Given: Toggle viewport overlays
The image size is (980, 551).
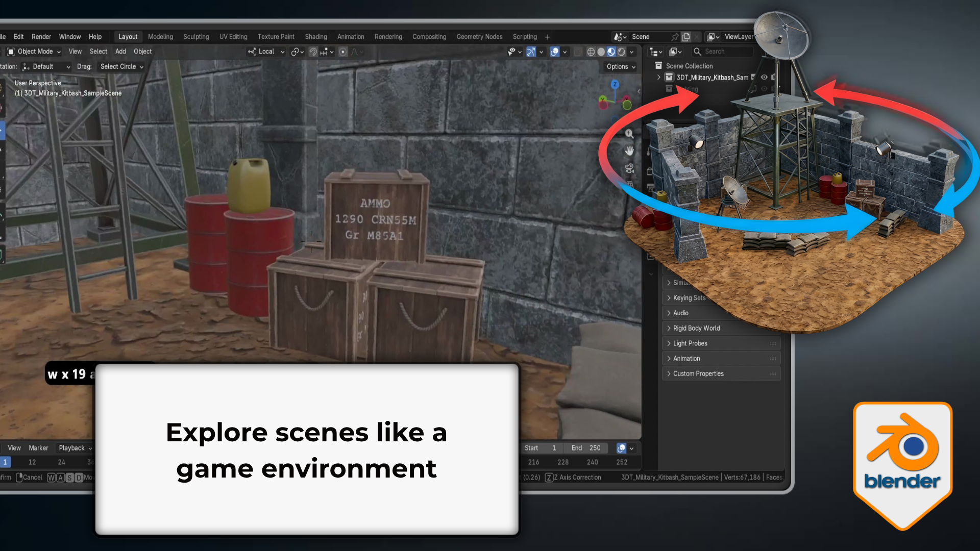Looking at the screenshot, I should 555,52.
